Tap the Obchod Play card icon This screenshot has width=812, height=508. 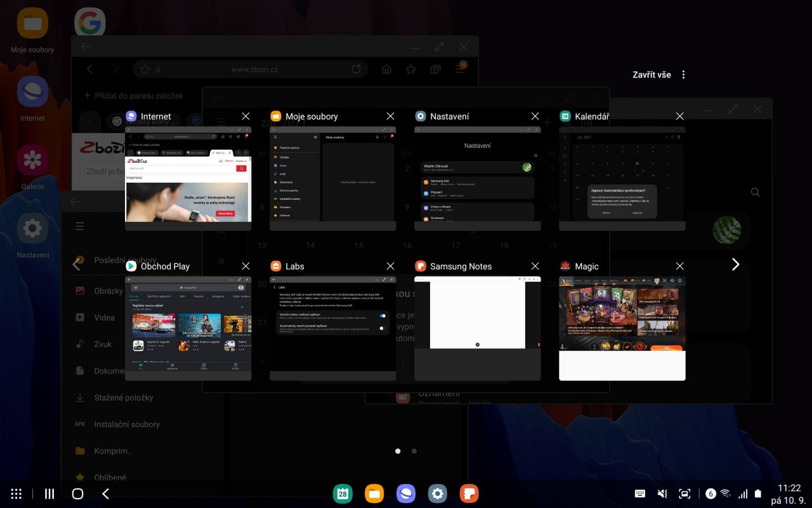(131, 266)
